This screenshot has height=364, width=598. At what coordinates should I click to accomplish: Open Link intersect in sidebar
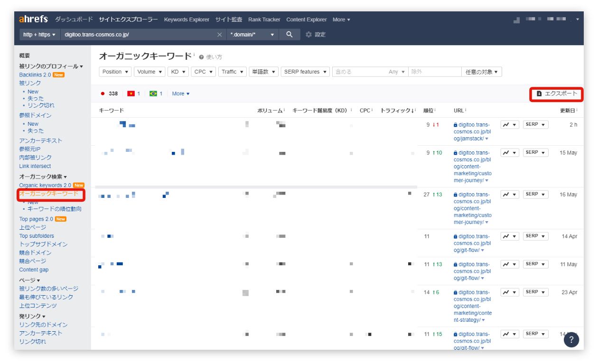[x=35, y=166]
